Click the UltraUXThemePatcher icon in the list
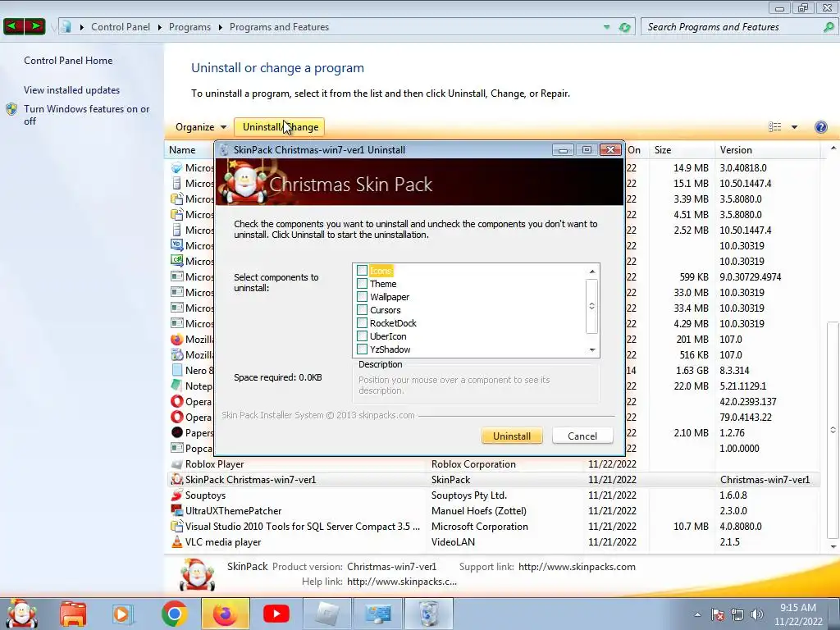This screenshot has height=630, width=840. click(177, 510)
